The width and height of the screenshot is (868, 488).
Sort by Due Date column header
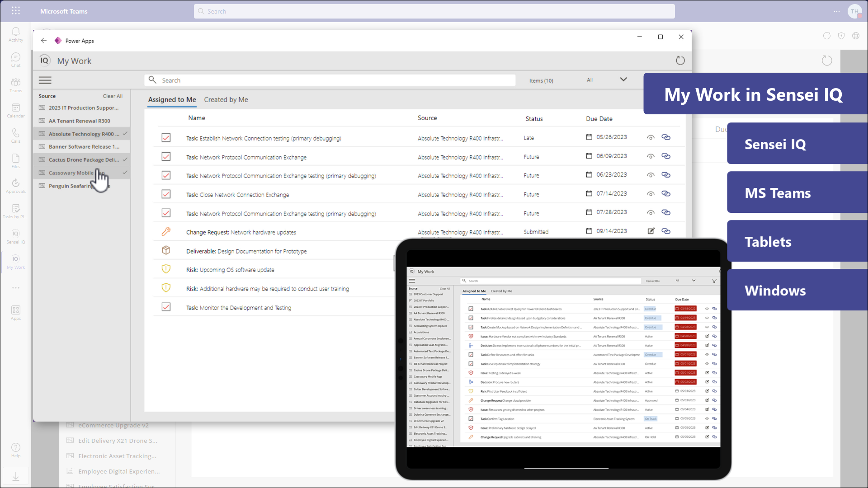[x=599, y=119]
